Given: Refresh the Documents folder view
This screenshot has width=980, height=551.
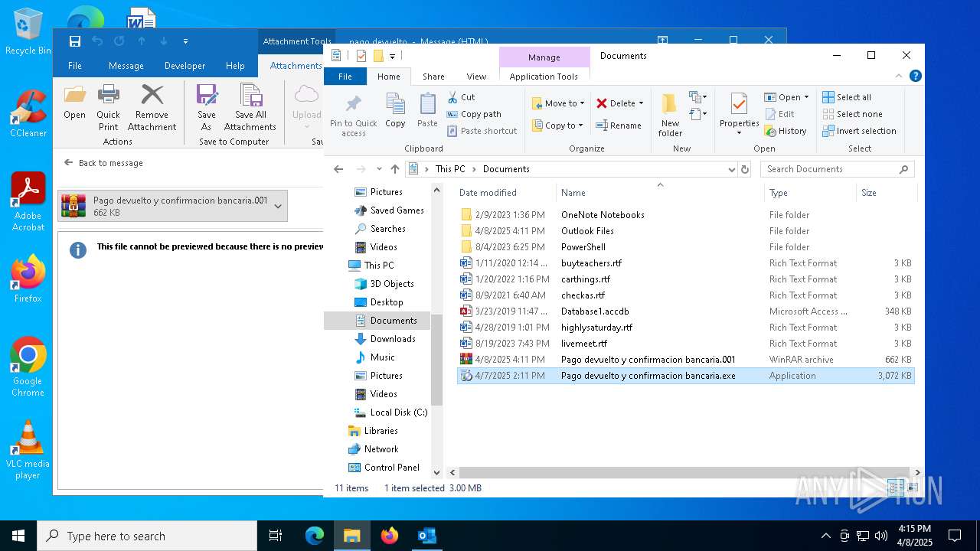Looking at the screenshot, I should pos(744,169).
